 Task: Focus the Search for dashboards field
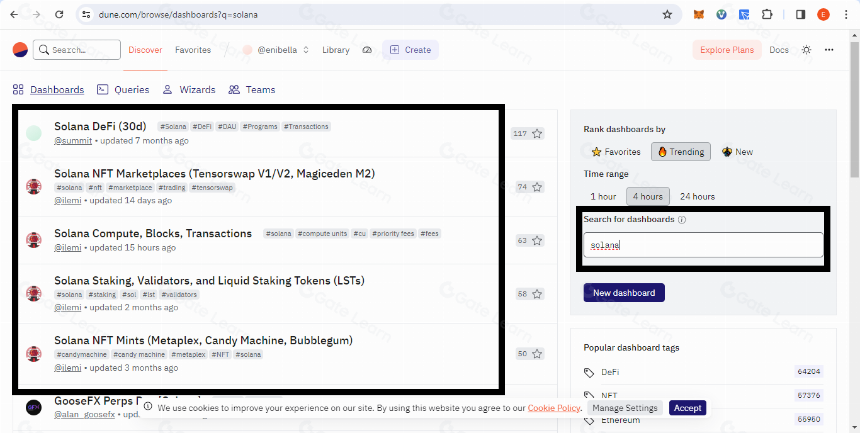point(703,245)
